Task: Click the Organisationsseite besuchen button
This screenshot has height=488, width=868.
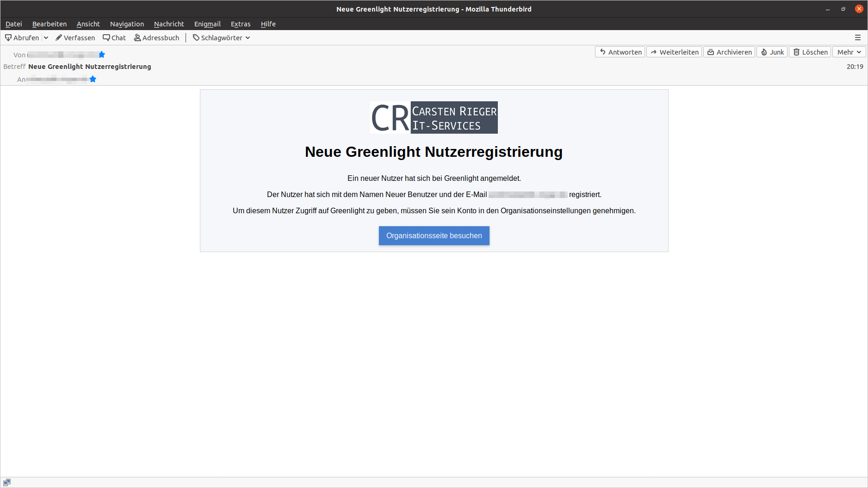Action: [434, 236]
